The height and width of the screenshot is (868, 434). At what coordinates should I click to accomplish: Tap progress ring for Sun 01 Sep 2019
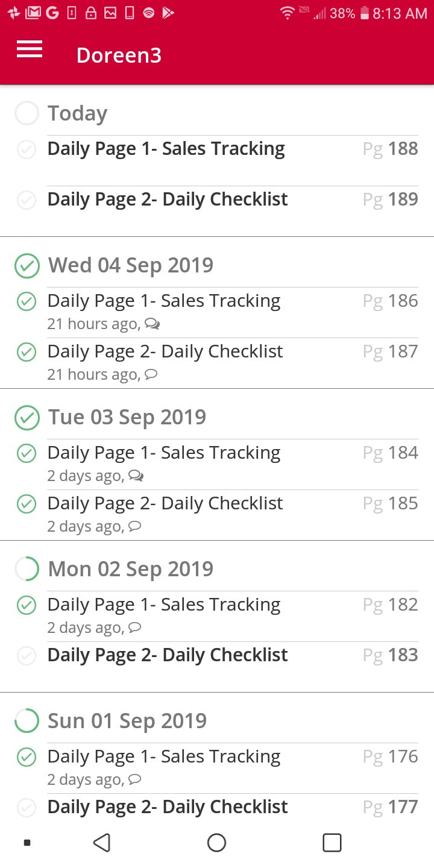click(x=27, y=721)
